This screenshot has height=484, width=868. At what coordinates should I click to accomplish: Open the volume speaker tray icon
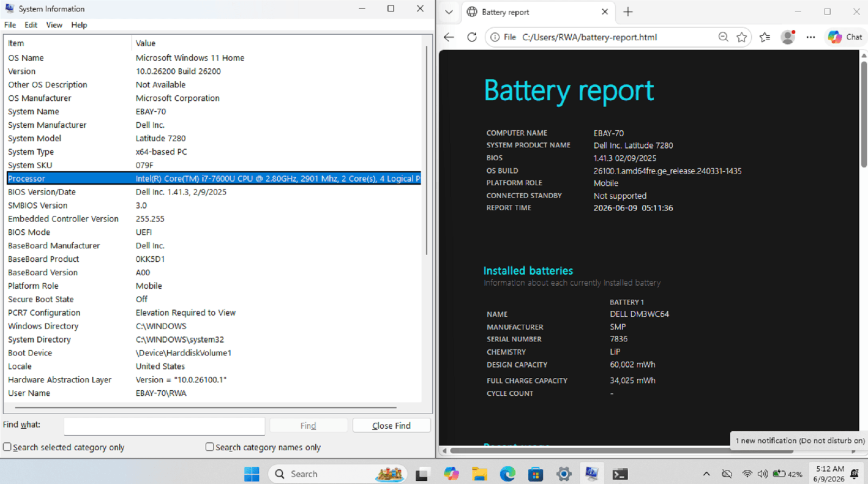[763, 474]
